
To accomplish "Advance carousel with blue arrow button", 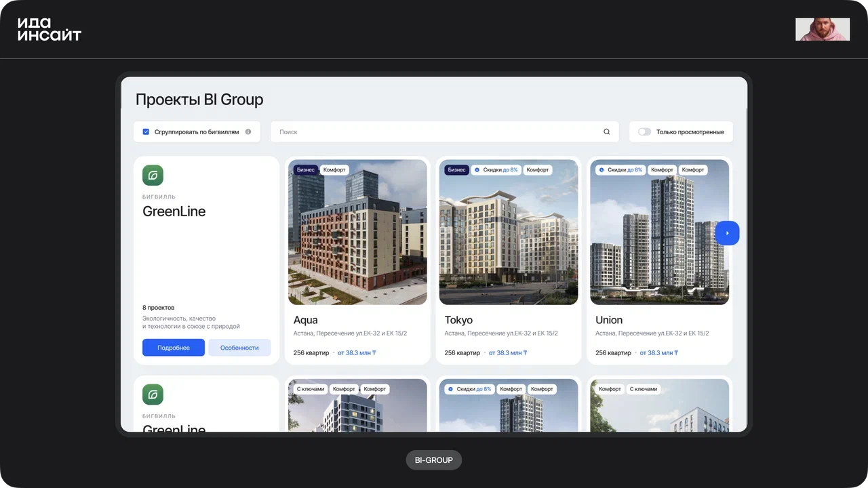I will point(727,233).
